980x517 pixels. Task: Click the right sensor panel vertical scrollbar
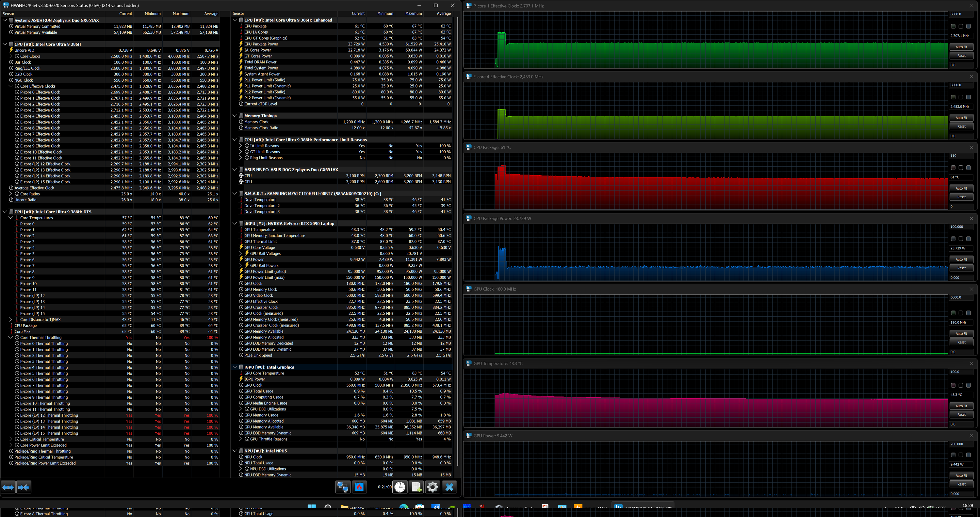(457, 242)
